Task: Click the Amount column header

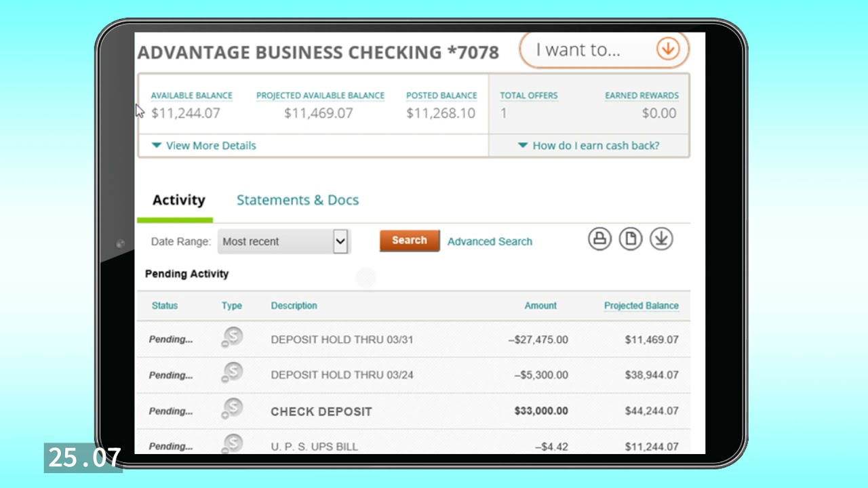Action: tap(540, 306)
